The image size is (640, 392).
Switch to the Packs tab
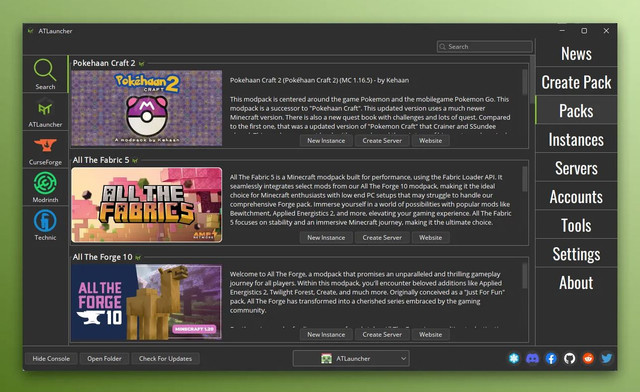pos(576,111)
